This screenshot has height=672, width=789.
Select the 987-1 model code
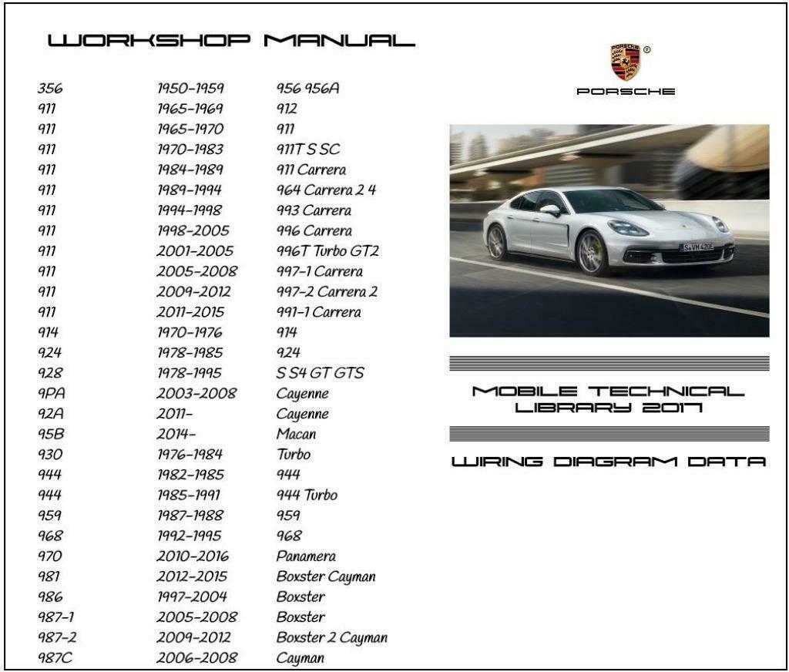[55, 617]
